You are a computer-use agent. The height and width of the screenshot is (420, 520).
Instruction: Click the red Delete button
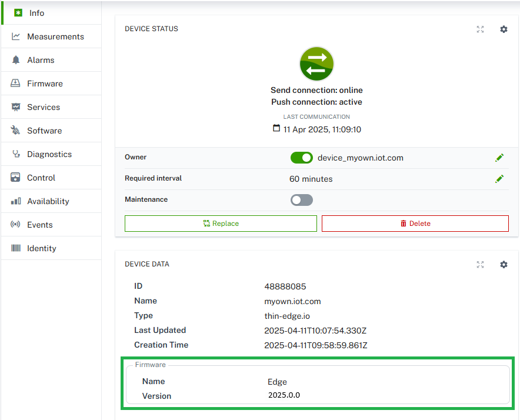[415, 224]
